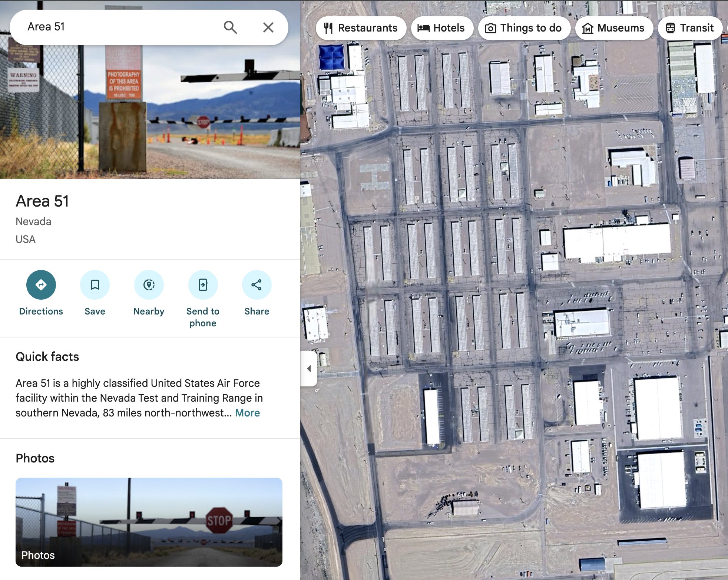The height and width of the screenshot is (580, 728).
Task: Click the search magnifier icon
Action: click(x=230, y=27)
